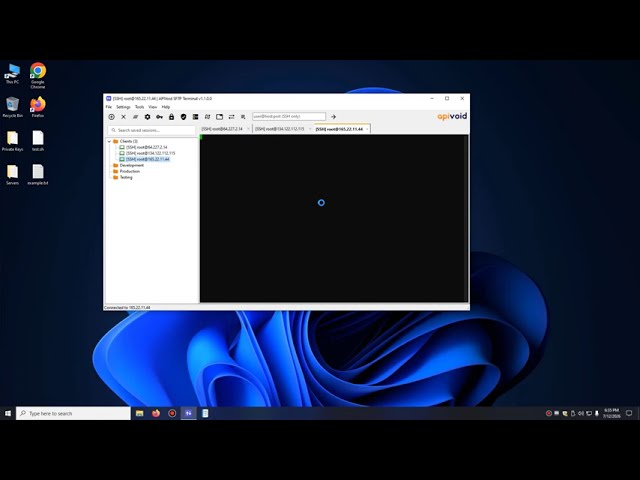Click the arrow connect button beside host field
Image resolution: width=640 pixels, height=480 pixels.
[333, 117]
